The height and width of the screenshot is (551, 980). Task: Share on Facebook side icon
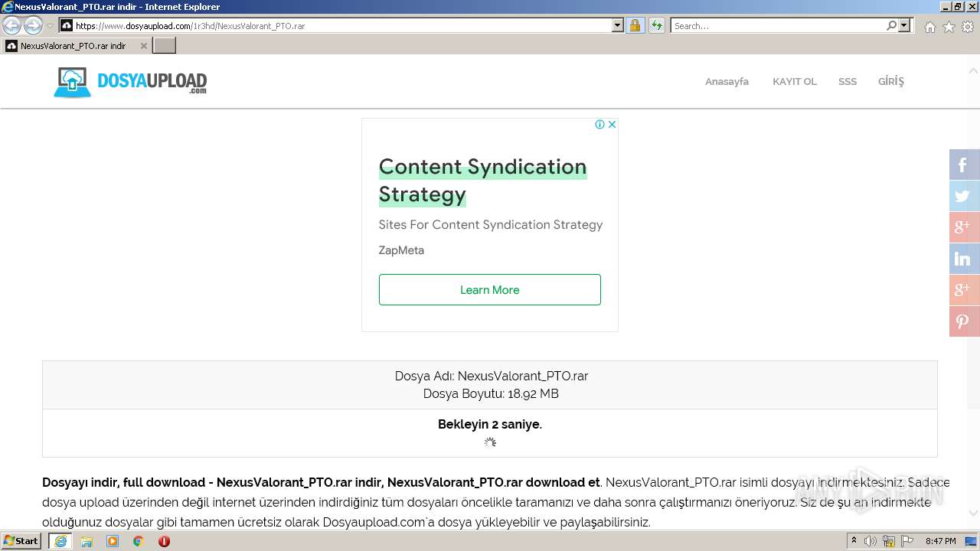click(x=965, y=165)
